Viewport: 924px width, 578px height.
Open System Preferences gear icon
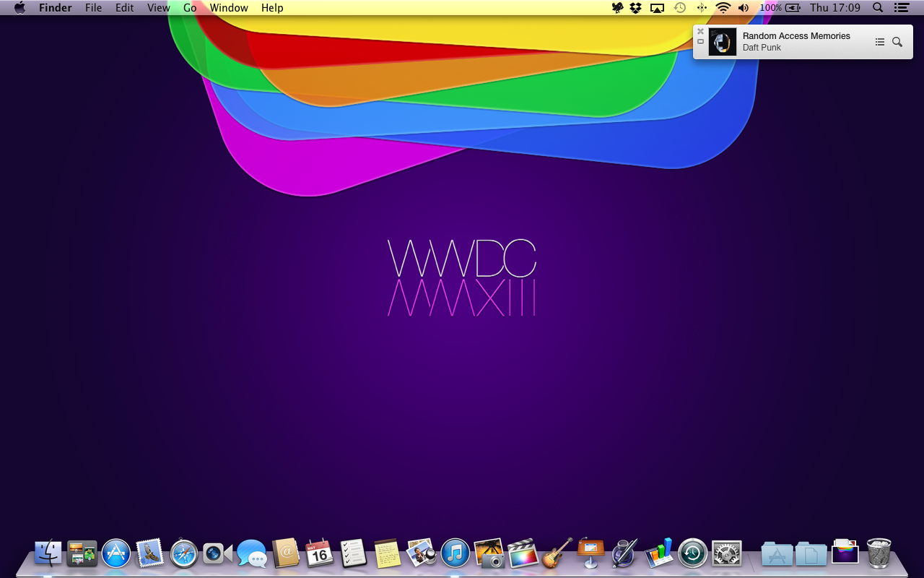[x=726, y=553]
